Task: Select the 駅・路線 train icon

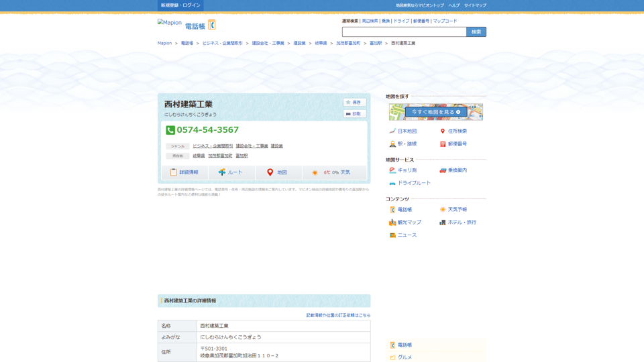Action: 392,144
